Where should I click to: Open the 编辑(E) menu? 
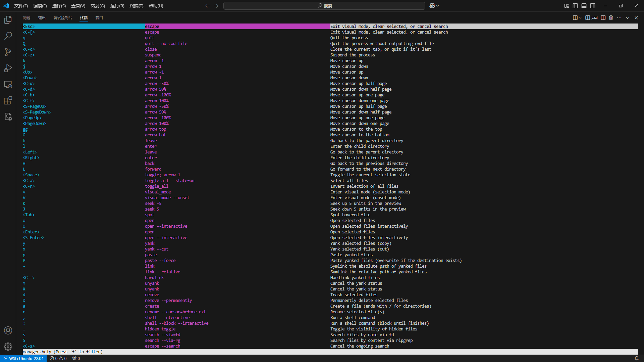point(40,6)
